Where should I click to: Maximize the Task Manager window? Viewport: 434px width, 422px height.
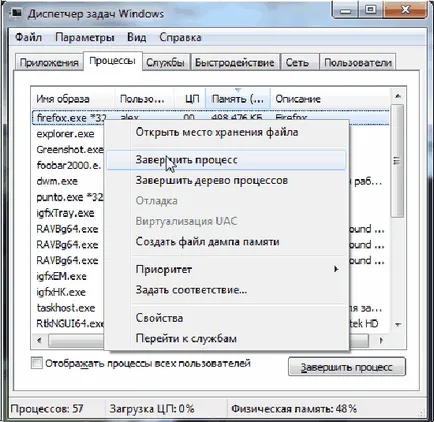(x=371, y=10)
